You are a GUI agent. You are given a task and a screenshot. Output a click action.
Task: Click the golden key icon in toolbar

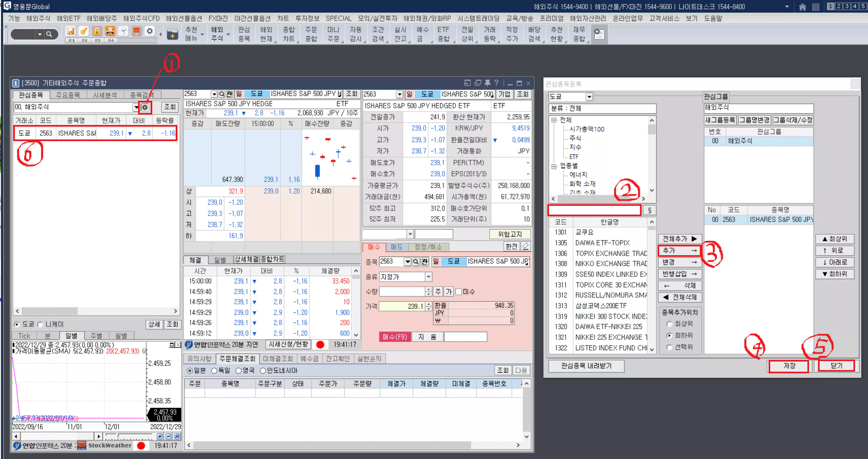[84, 31]
